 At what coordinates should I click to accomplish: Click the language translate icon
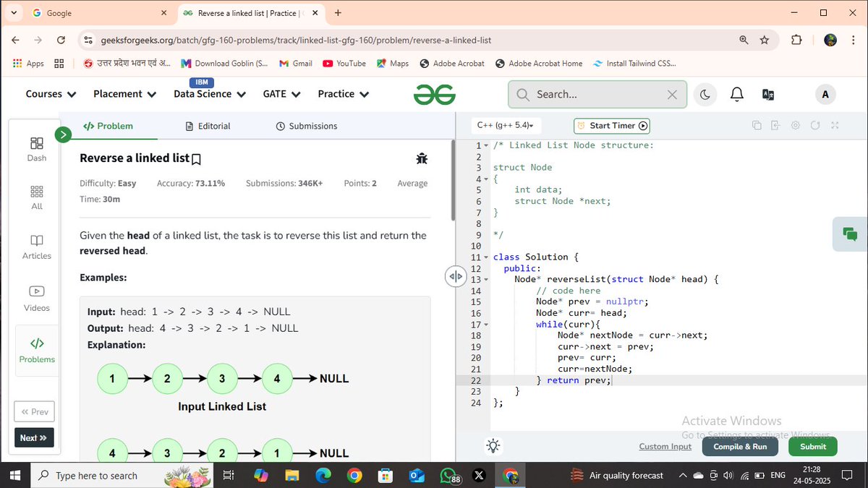768,95
